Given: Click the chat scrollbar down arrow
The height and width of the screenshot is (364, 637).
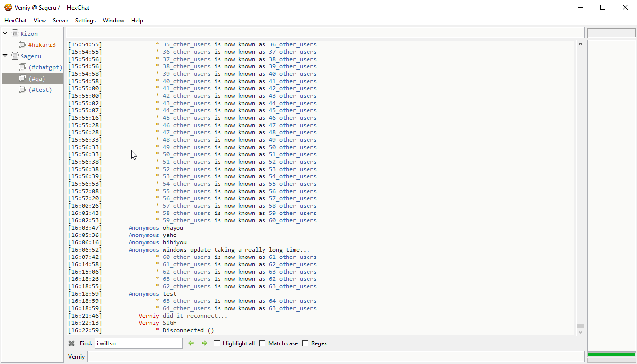Looking at the screenshot, I should point(580,332).
